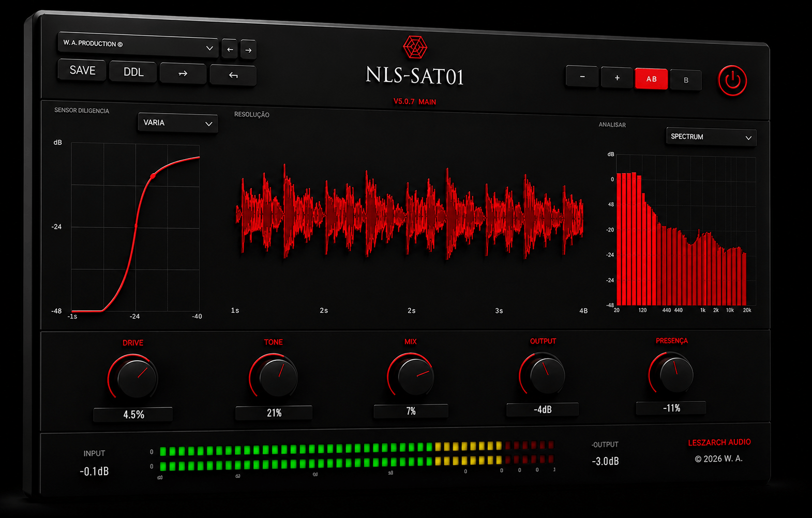Open the VARIA dropdown
This screenshot has height=518, width=812.
177,123
